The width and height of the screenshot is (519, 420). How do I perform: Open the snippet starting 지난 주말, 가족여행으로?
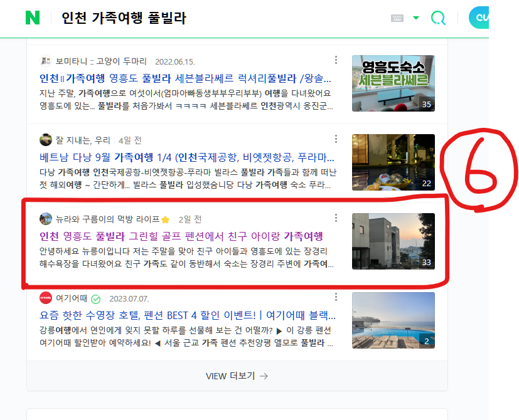(x=186, y=100)
